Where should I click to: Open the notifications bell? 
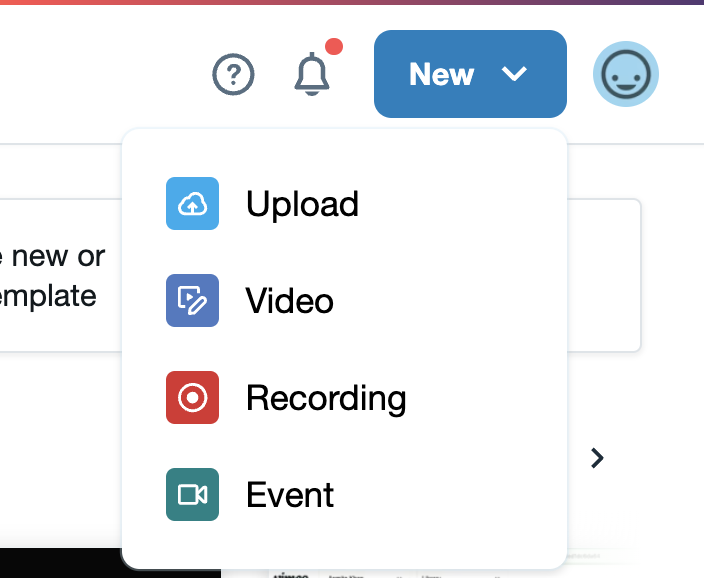point(312,75)
